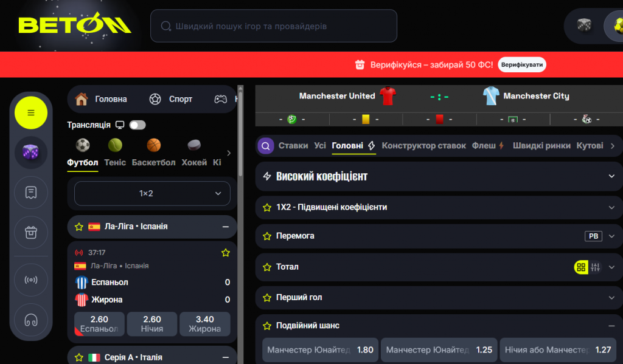
Task: Favorite the Ла-Ліга Іспанія league star
Action: tap(79, 227)
